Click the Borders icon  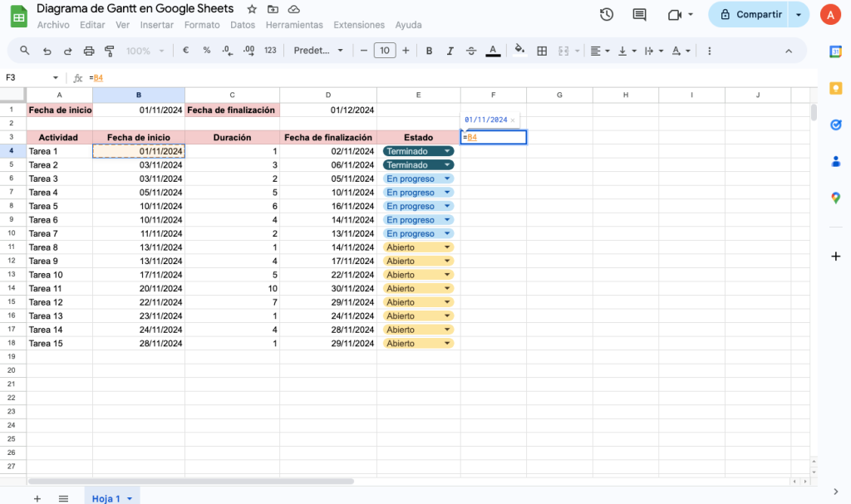pos(541,51)
